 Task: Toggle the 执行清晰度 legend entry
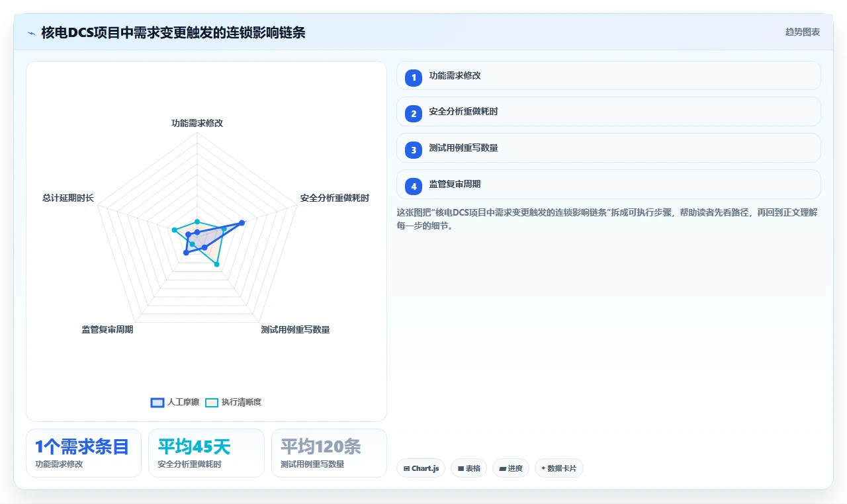pos(233,402)
